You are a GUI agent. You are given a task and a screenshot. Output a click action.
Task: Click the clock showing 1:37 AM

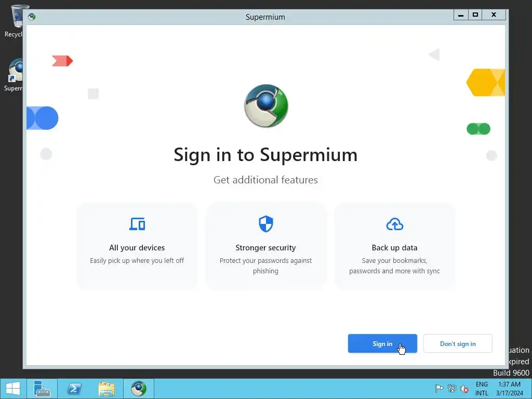pyautogui.click(x=509, y=389)
